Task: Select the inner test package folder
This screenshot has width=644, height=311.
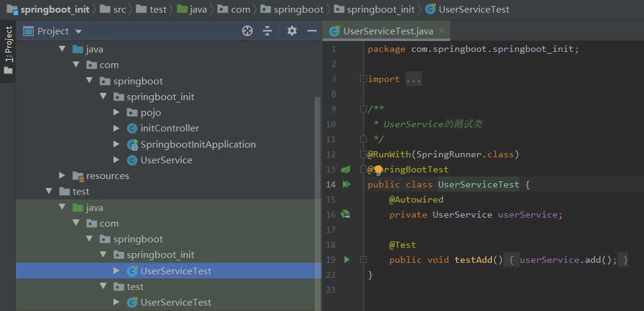Action: [135, 287]
